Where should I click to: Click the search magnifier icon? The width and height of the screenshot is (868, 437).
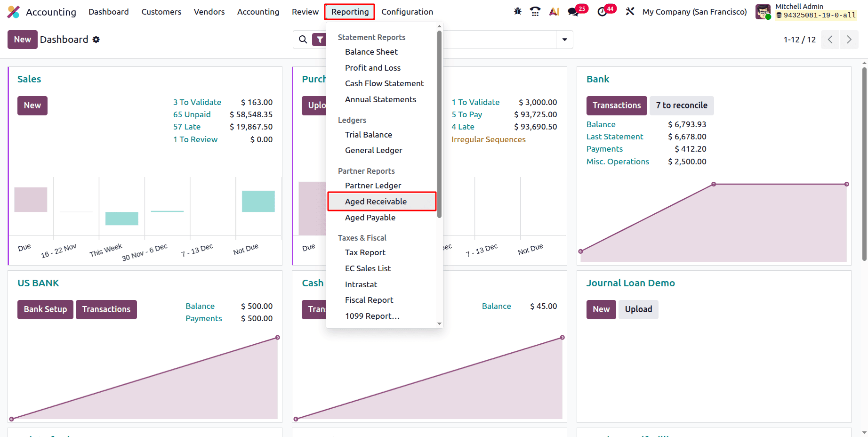[303, 40]
